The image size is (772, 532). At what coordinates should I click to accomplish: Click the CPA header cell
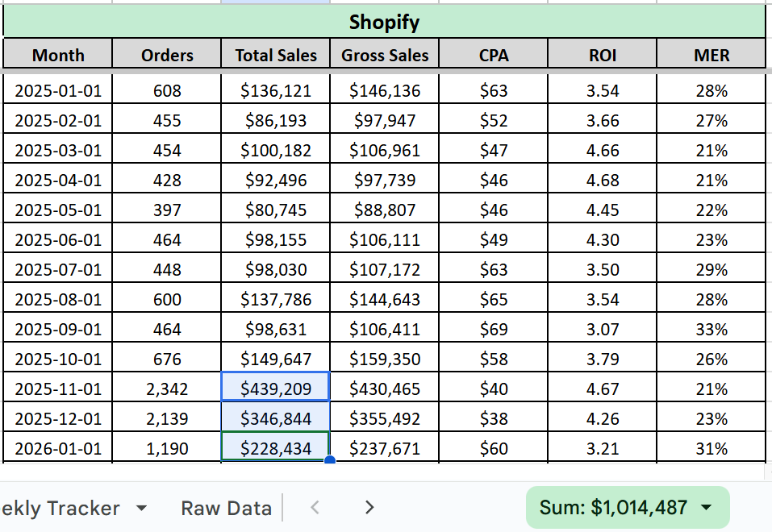coord(494,55)
